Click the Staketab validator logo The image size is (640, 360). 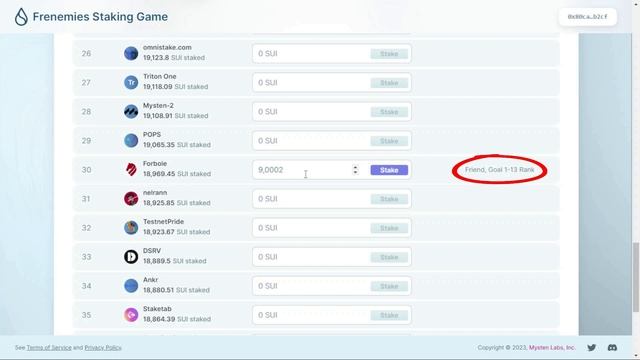[131, 315]
